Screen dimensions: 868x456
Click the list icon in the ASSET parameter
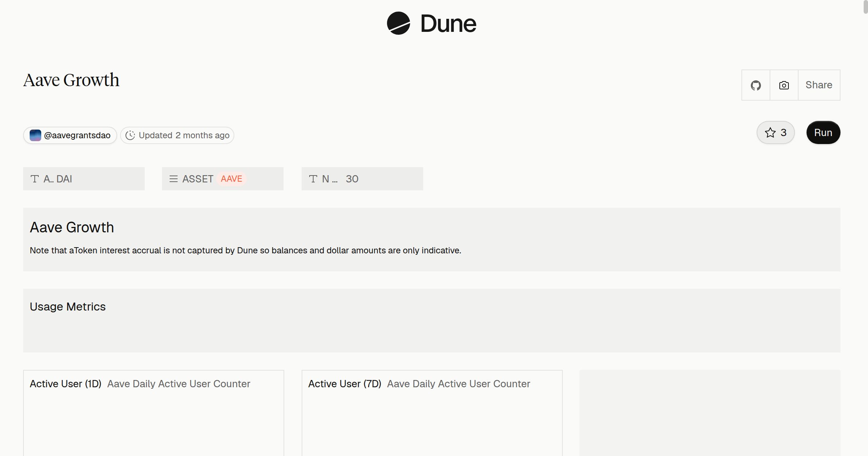tap(174, 179)
